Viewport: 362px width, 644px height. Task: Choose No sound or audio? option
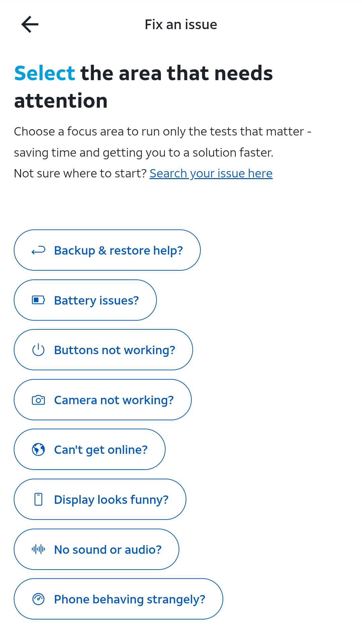point(97,549)
